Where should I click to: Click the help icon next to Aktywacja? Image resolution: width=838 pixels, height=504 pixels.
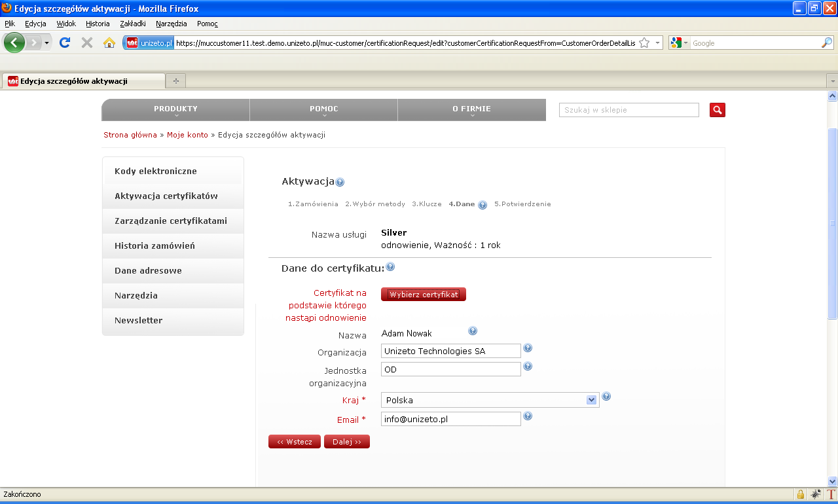pyautogui.click(x=340, y=183)
